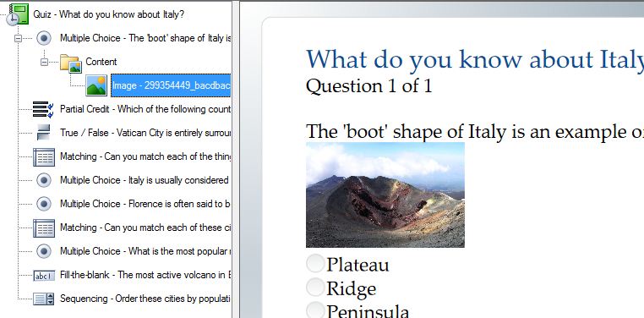644x318 pixels.
Task: Click the Fill-the-blank abc icon
Action: click(x=44, y=275)
